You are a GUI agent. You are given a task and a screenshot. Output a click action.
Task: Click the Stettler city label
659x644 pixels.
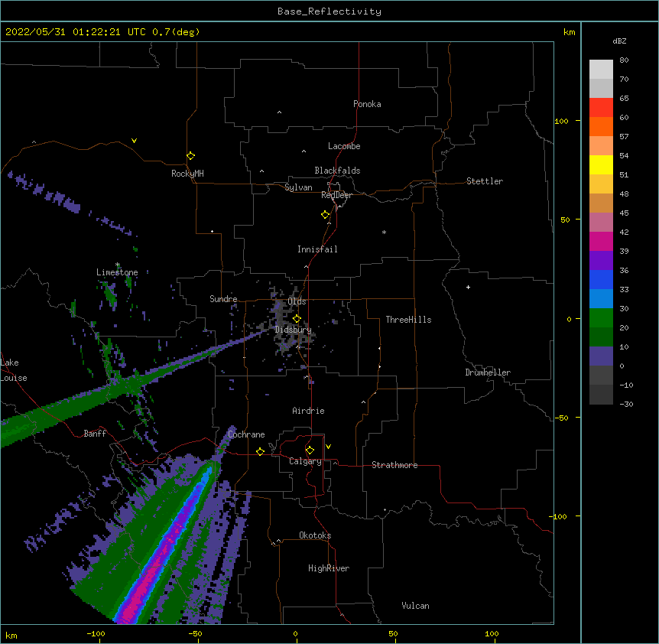click(485, 181)
